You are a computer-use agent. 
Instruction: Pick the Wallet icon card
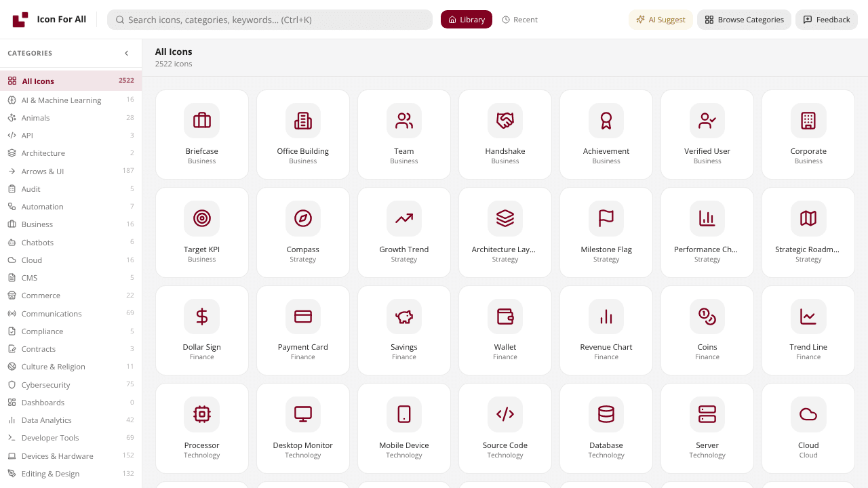click(x=505, y=330)
